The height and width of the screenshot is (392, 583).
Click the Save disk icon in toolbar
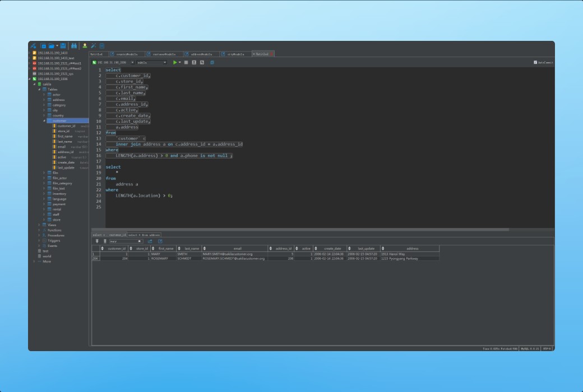click(x=63, y=46)
